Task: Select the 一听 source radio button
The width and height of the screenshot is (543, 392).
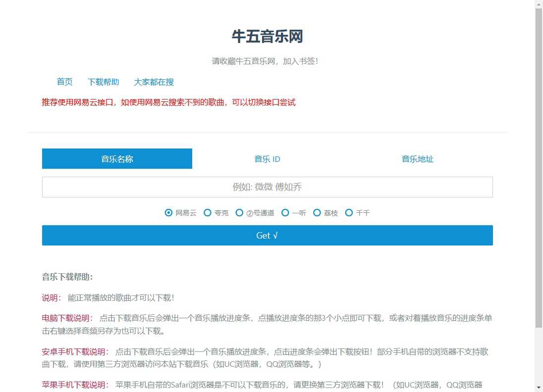Action: pyautogui.click(x=285, y=213)
